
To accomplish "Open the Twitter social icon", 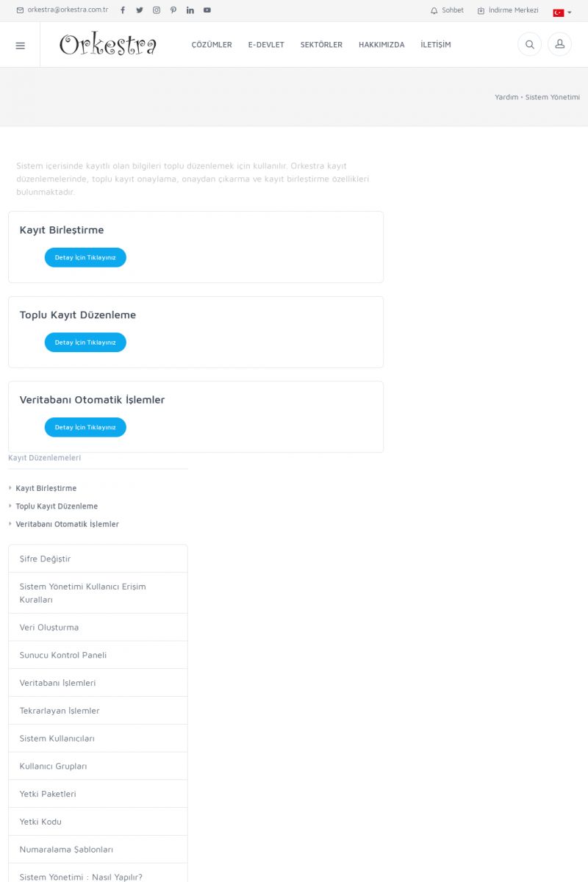I will pyautogui.click(x=140, y=10).
